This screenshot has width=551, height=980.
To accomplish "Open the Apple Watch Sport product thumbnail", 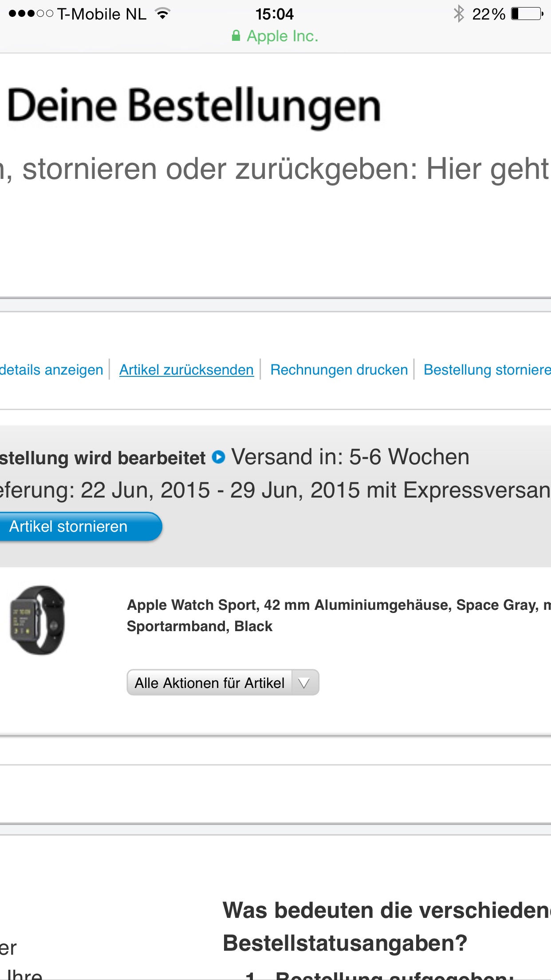I will click(38, 620).
